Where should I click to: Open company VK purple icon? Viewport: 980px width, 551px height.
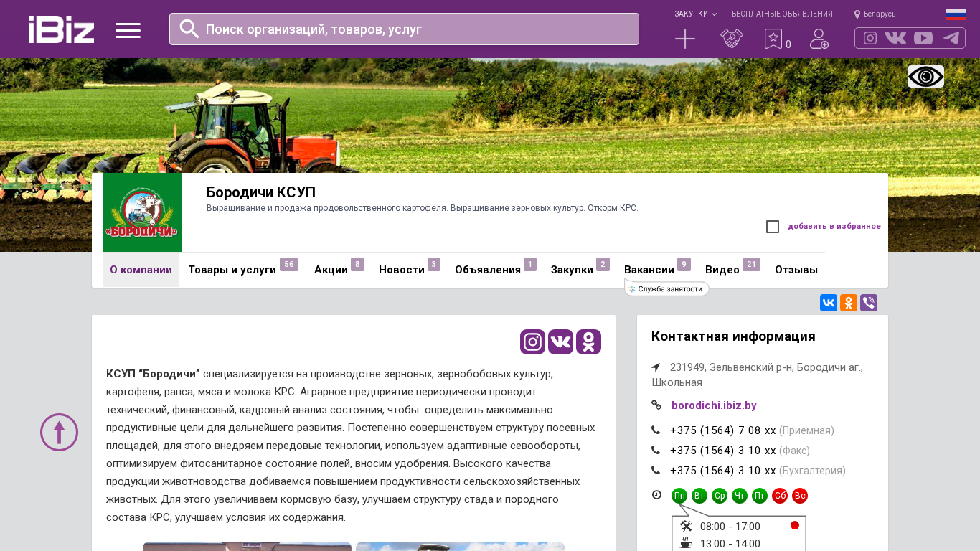(x=561, y=342)
